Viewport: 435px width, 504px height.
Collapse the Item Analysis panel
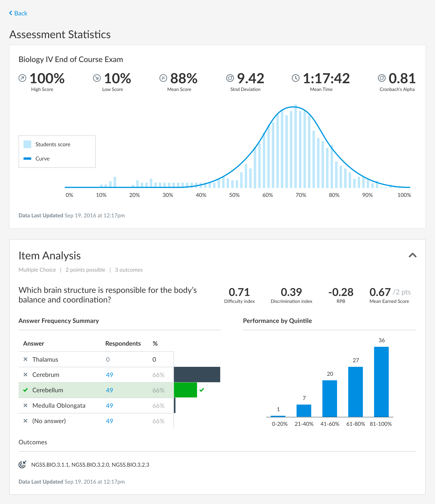(412, 255)
